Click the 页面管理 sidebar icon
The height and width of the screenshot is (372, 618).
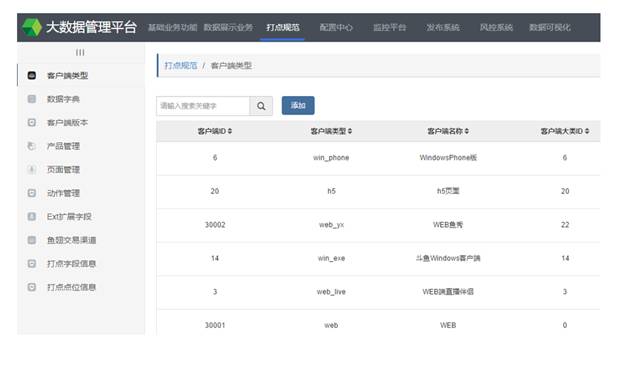tap(32, 169)
